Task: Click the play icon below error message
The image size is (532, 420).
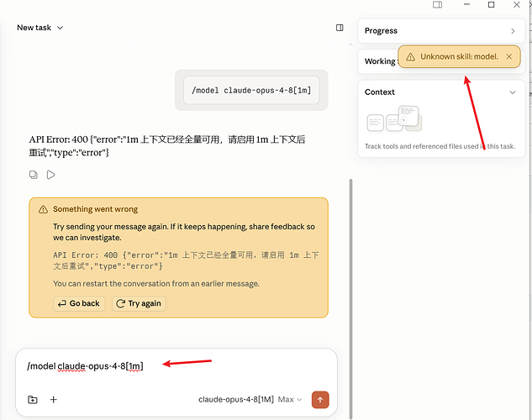Action: [x=51, y=175]
